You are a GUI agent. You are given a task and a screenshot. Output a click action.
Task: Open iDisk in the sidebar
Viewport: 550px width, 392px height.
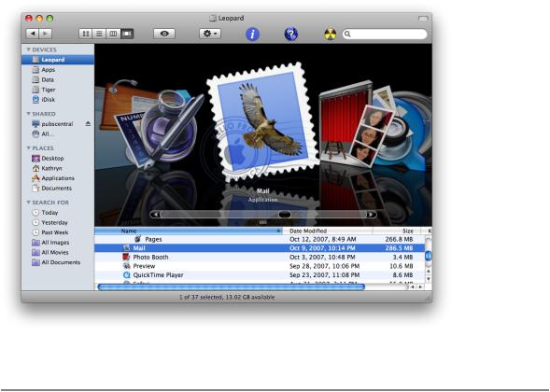(58, 100)
